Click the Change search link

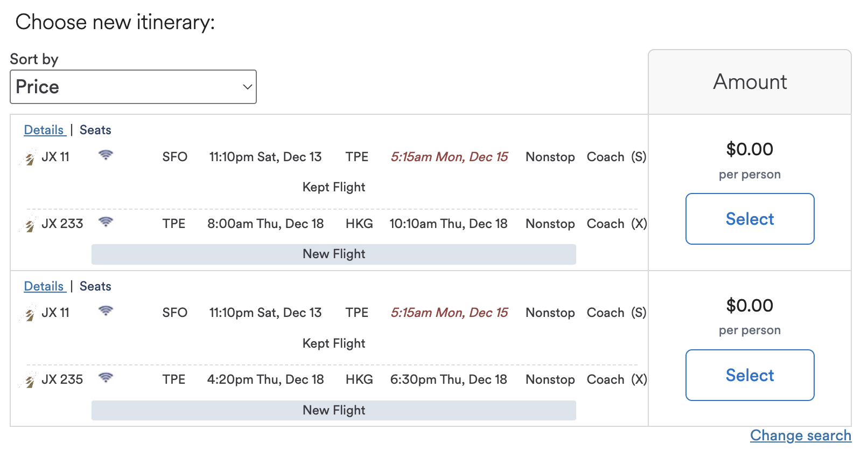tap(801, 436)
